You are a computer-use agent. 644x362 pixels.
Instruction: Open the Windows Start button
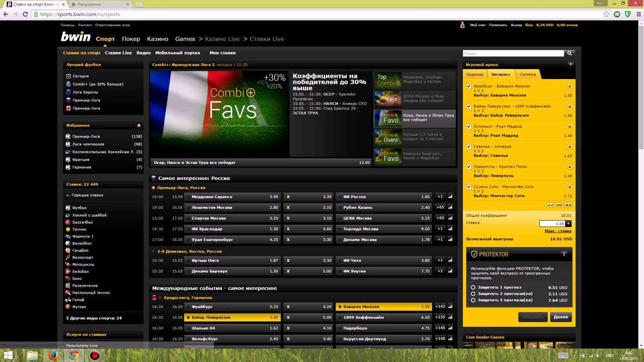(9, 356)
